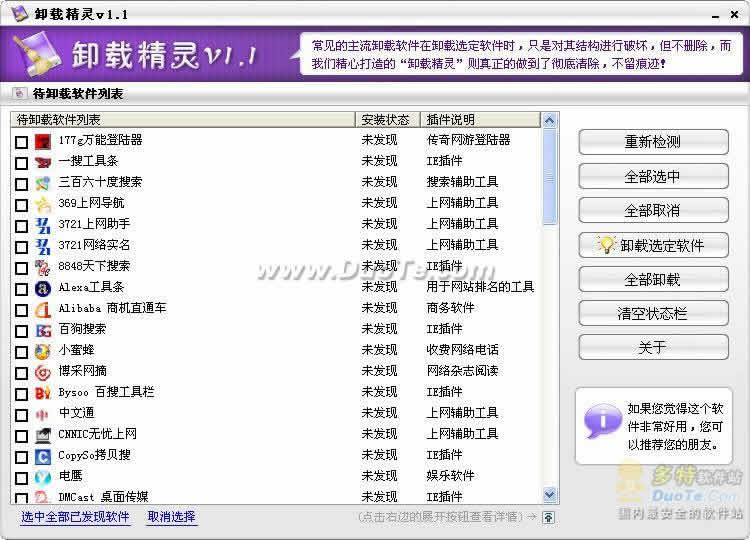The height and width of the screenshot is (540, 750).
Task: Click the 选中全部已发现软件 link
Action: coord(75,517)
